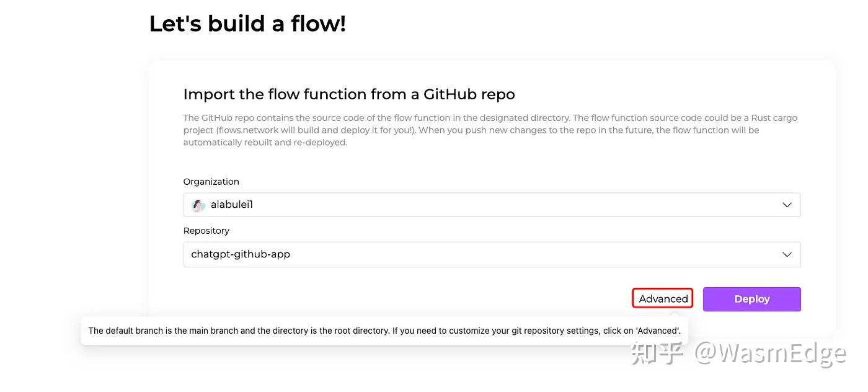Select the chatgpt-github-app repository field

pos(492,254)
